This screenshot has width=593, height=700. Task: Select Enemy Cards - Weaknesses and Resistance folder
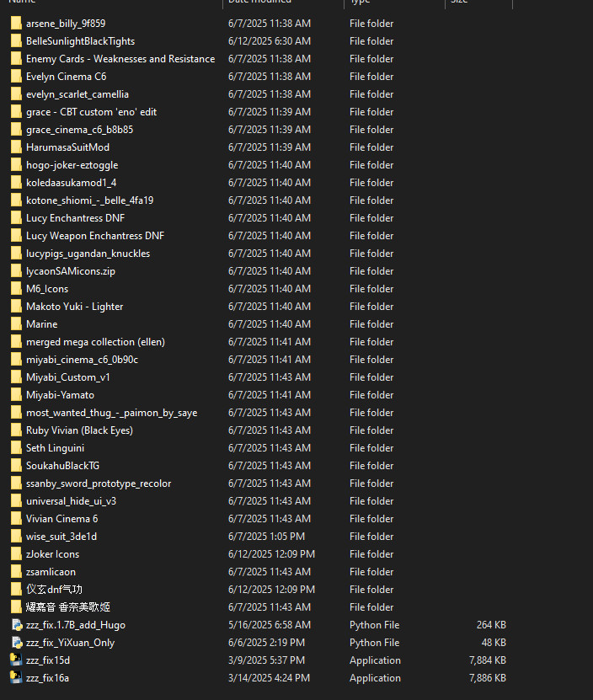120,59
